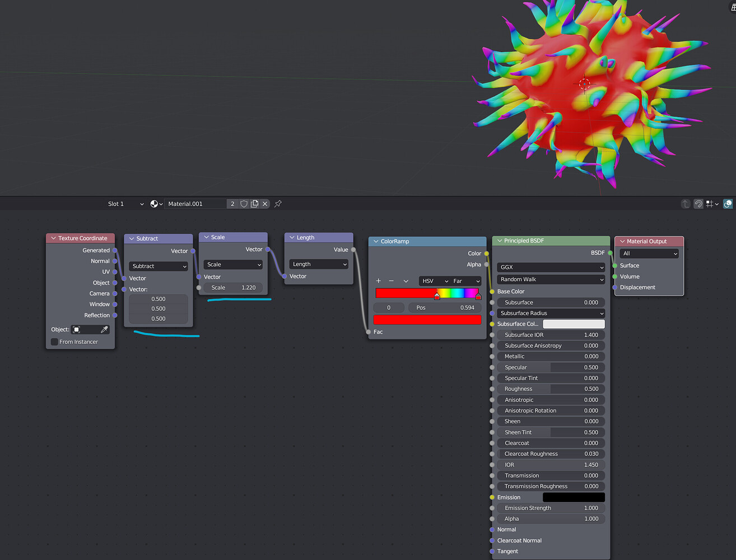Click the Material Output Surface socket

[x=615, y=265]
